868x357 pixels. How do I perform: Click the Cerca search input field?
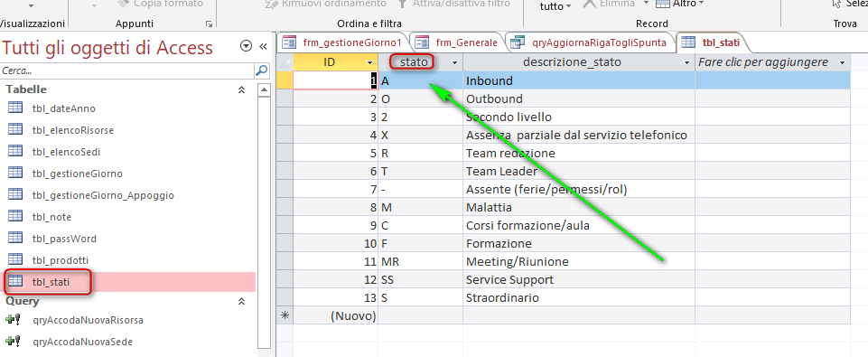[x=127, y=71]
